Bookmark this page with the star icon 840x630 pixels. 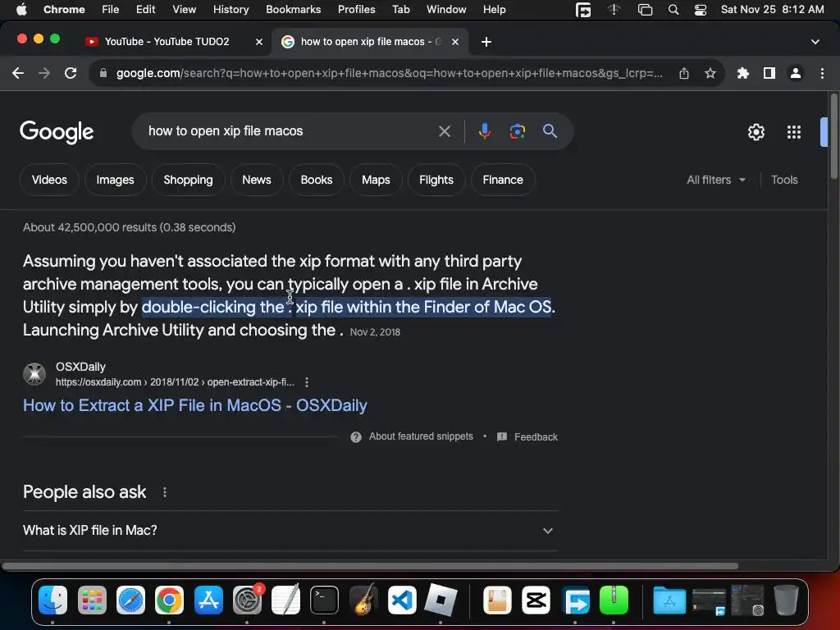pos(710,73)
